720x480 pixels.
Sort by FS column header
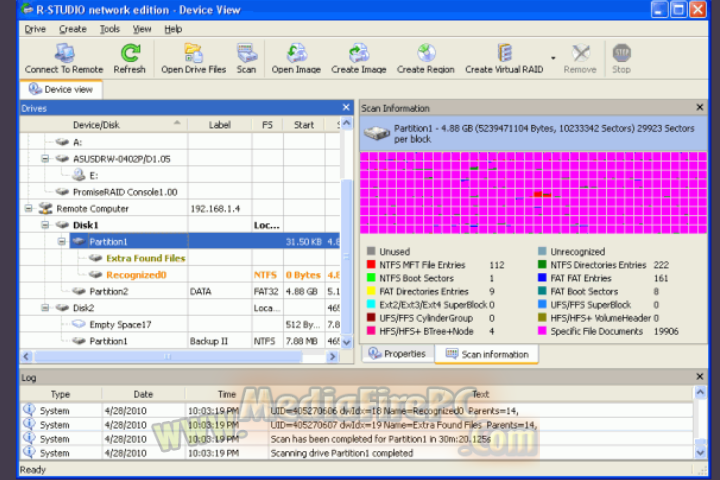(267, 125)
